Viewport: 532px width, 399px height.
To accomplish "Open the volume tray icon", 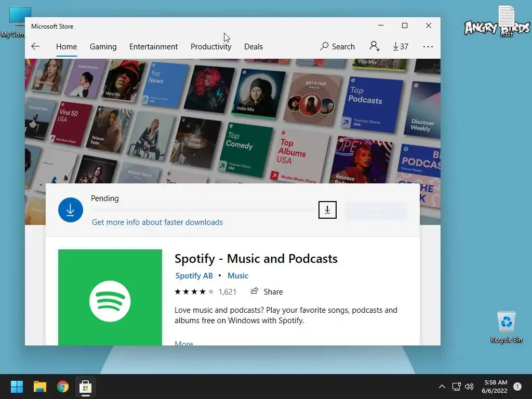I will point(469,387).
